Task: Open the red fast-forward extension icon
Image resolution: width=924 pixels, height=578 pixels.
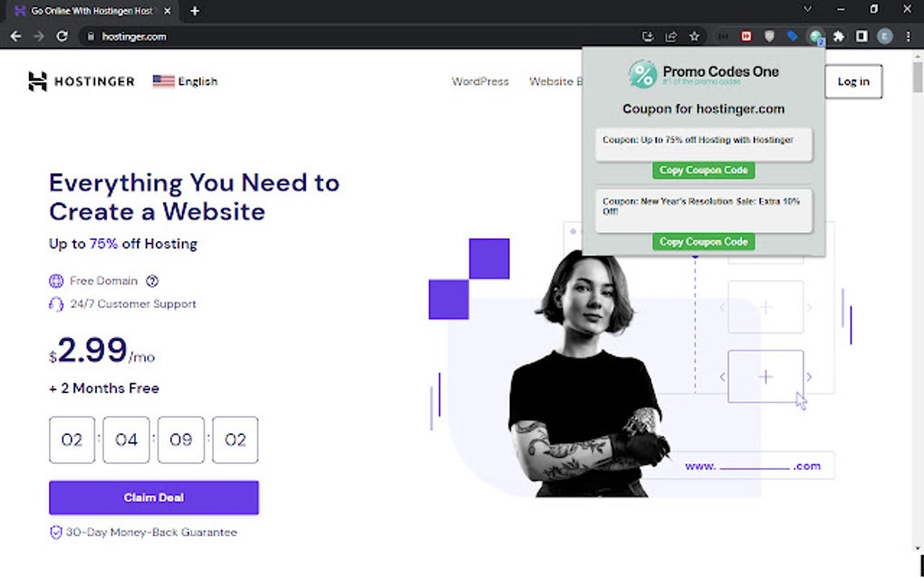Action: point(746,36)
